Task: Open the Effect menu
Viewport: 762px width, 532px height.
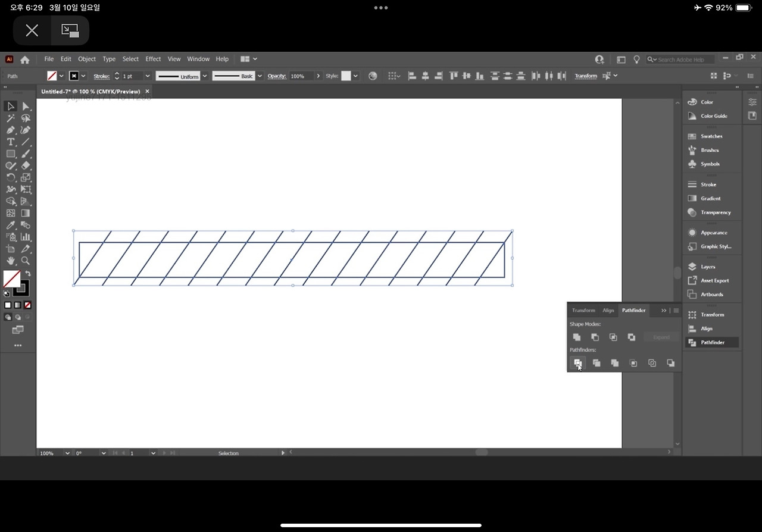Action: click(x=153, y=59)
